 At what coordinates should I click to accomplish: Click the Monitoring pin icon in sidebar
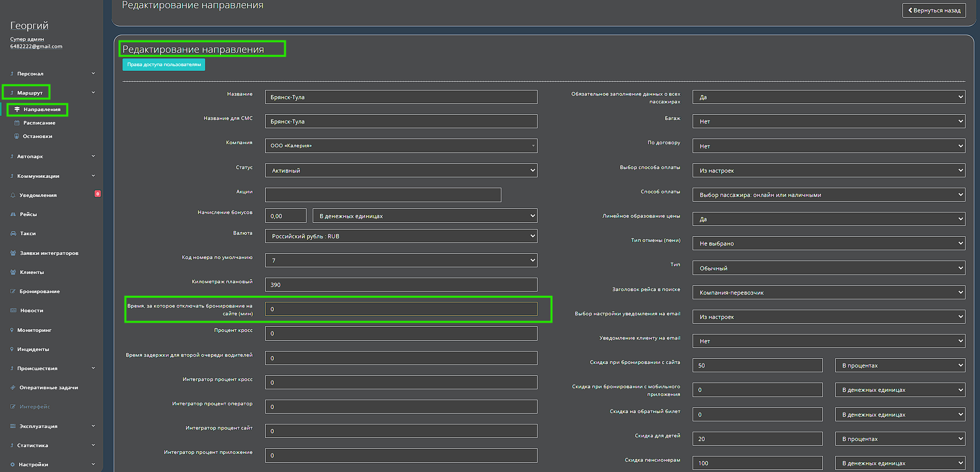[12, 330]
